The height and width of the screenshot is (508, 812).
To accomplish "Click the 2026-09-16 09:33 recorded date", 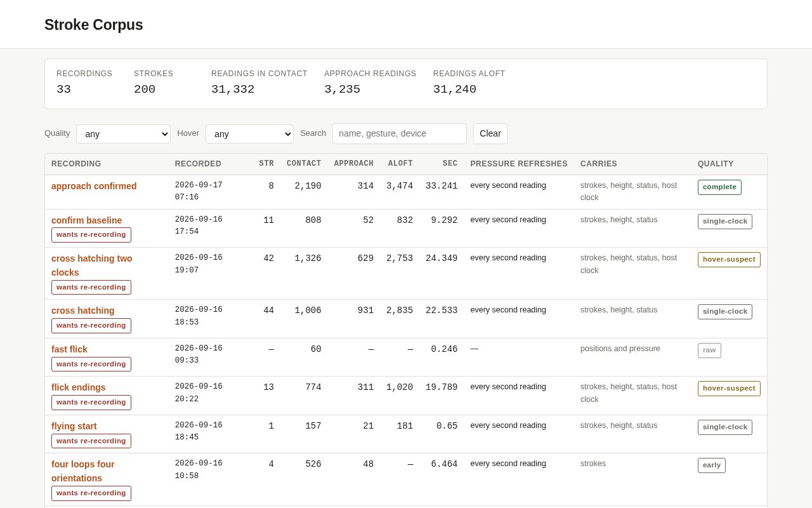I will 199,354.
